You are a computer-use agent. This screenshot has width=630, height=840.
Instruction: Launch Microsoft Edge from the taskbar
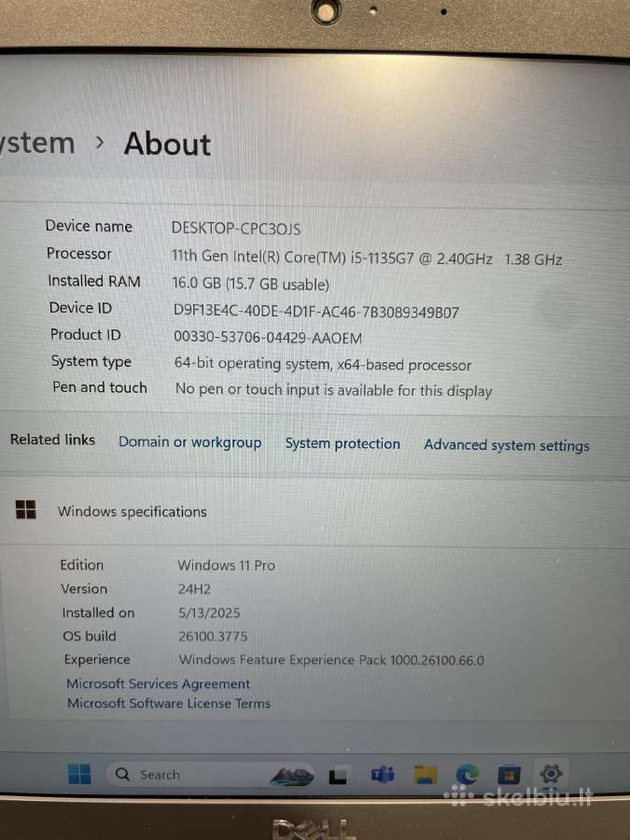coord(468,775)
